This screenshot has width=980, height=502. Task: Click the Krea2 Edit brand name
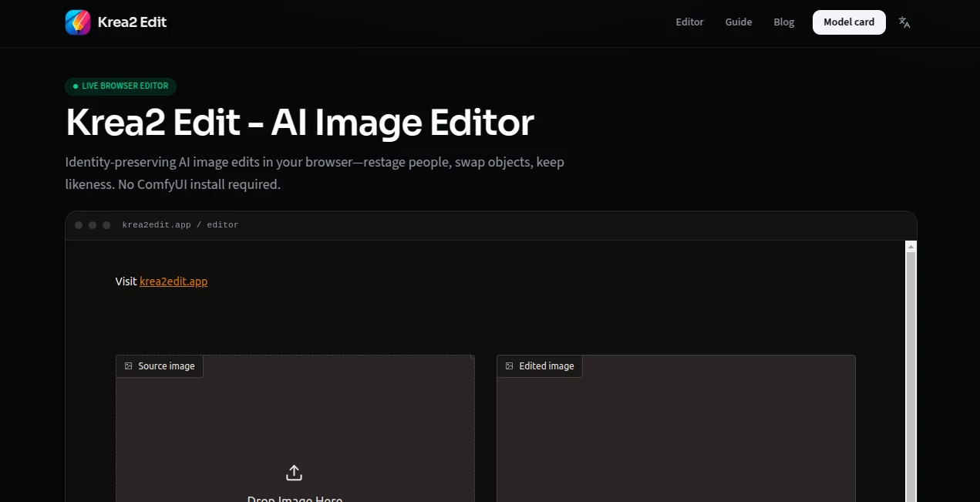point(132,22)
